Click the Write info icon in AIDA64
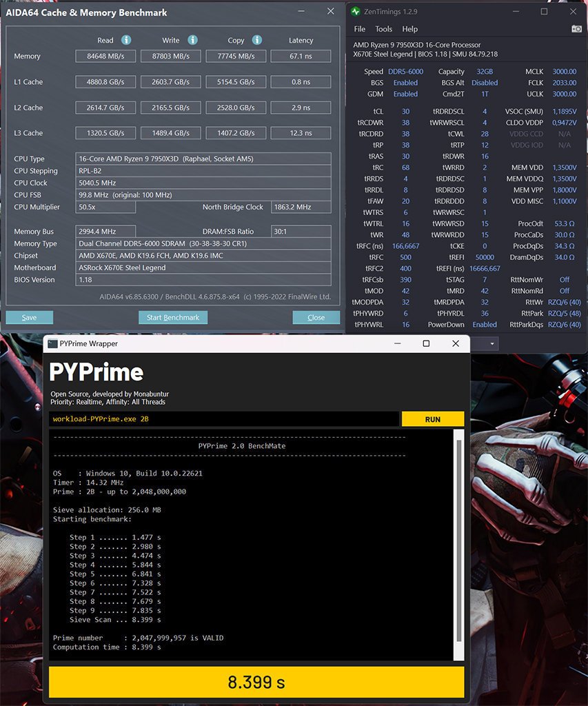This screenshot has height=706, width=588. pyautogui.click(x=192, y=40)
